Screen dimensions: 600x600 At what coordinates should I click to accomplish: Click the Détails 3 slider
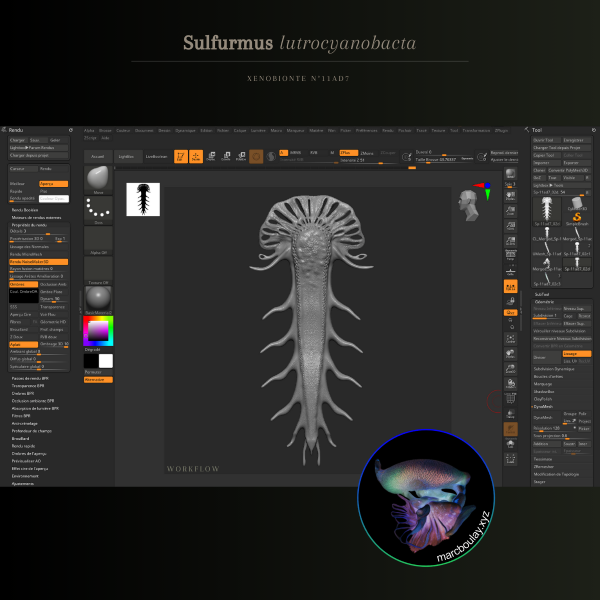(x=39, y=231)
